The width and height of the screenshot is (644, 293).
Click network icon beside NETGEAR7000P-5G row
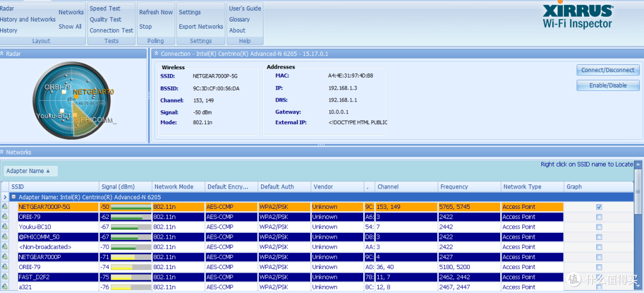point(5,206)
